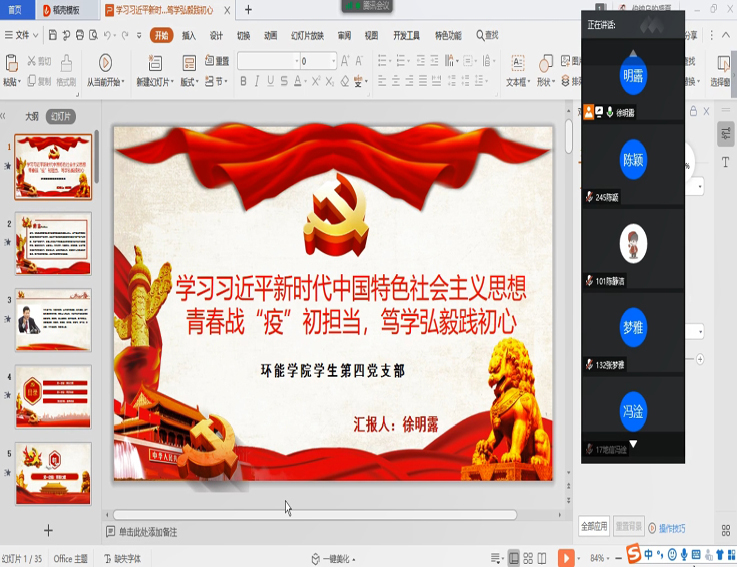Click the orange slideshow play button in status bar

565,557
